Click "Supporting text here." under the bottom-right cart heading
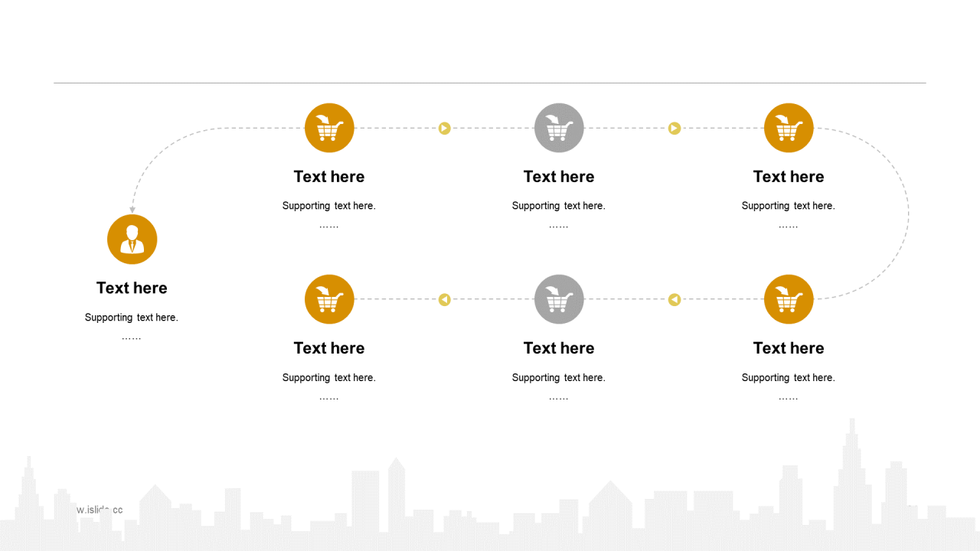980x551 pixels. pos(789,377)
